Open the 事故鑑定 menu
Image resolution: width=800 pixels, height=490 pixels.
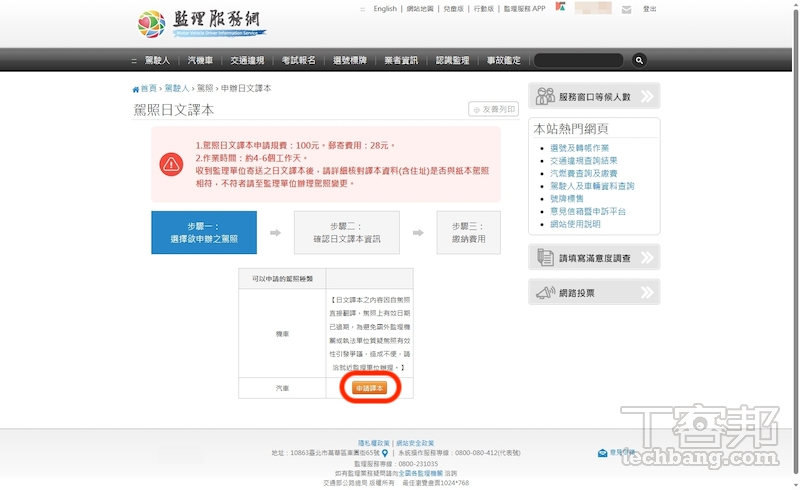tap(504, 60)
